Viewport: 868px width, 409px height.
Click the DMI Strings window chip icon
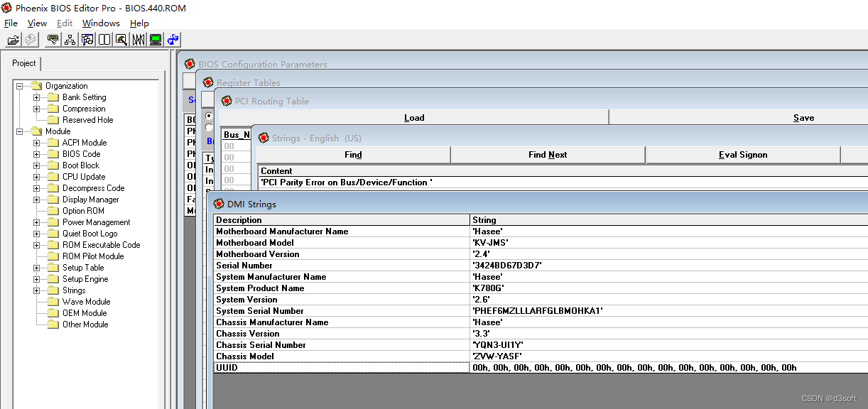point(219,204)
